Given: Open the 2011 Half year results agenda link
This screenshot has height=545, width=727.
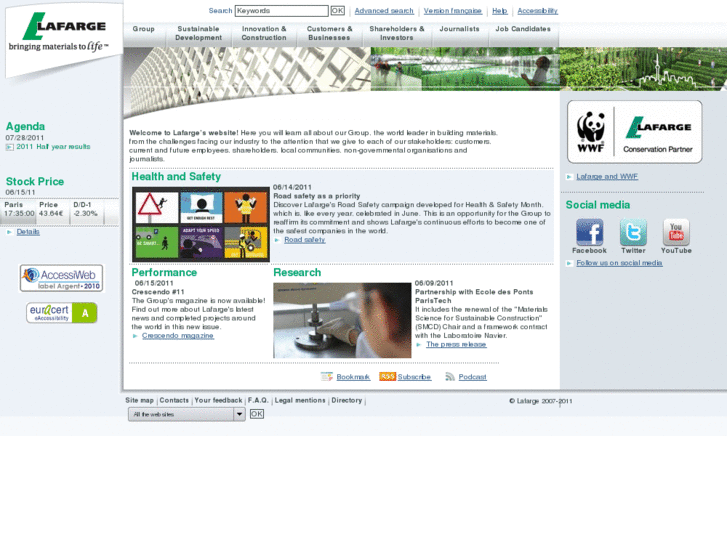Looking at the screenshot, I should point(53,147).
